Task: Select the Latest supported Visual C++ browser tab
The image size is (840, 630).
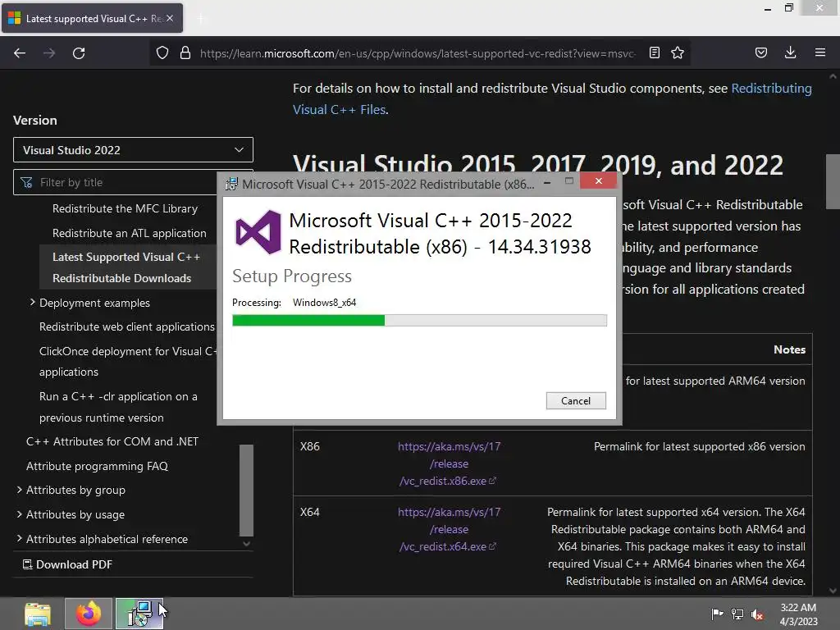Action: pos(92,18)
